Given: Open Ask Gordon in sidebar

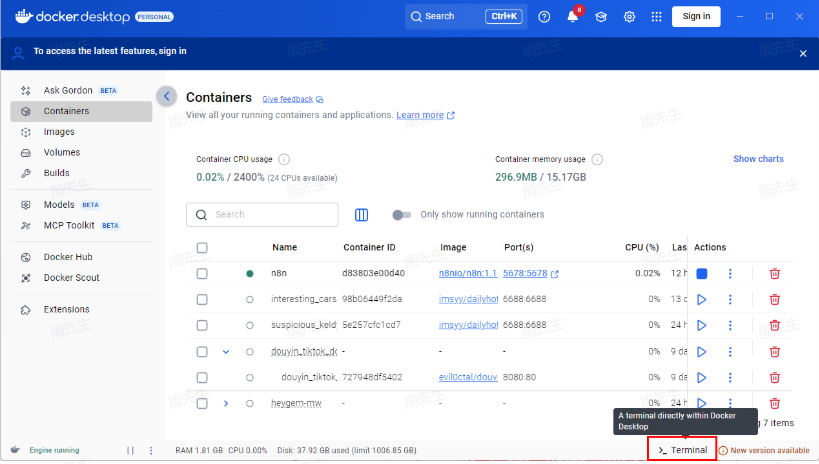Looking at the screenshot, I should 81,90.
